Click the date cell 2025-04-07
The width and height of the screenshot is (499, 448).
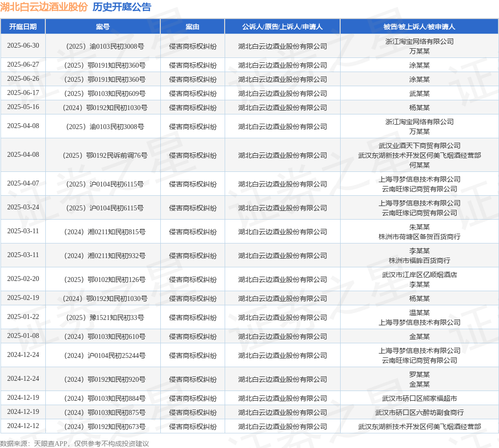[23, 184]
